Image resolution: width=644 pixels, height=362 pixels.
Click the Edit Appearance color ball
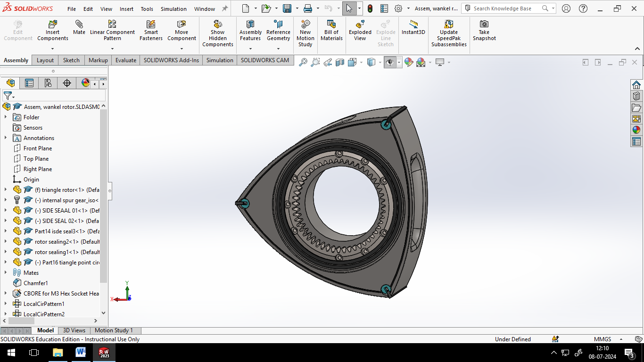point(409,62)
